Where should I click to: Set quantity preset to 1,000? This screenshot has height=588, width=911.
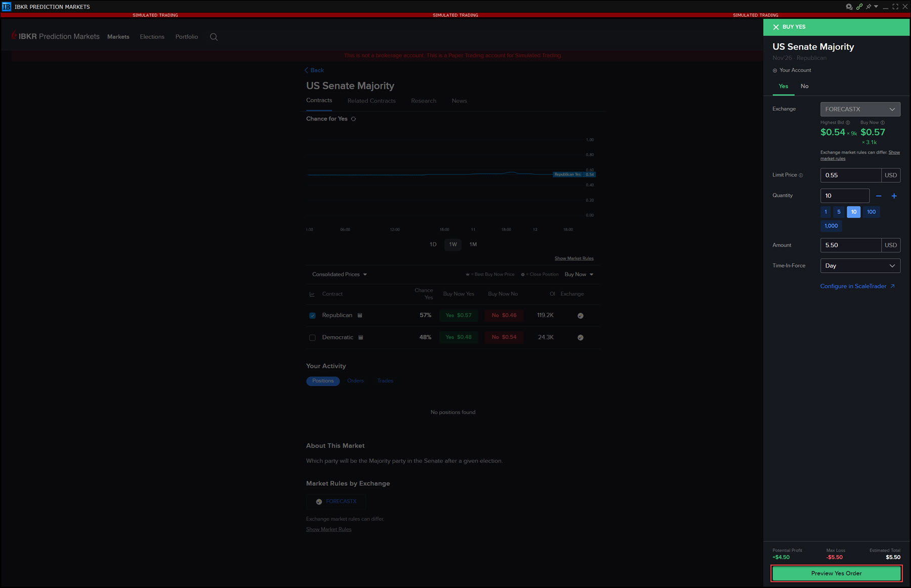pos(831,226)
